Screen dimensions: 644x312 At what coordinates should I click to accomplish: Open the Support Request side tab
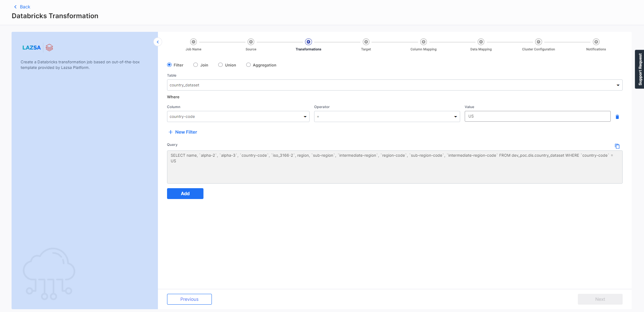pyautogui.click(x=639, y=69)
